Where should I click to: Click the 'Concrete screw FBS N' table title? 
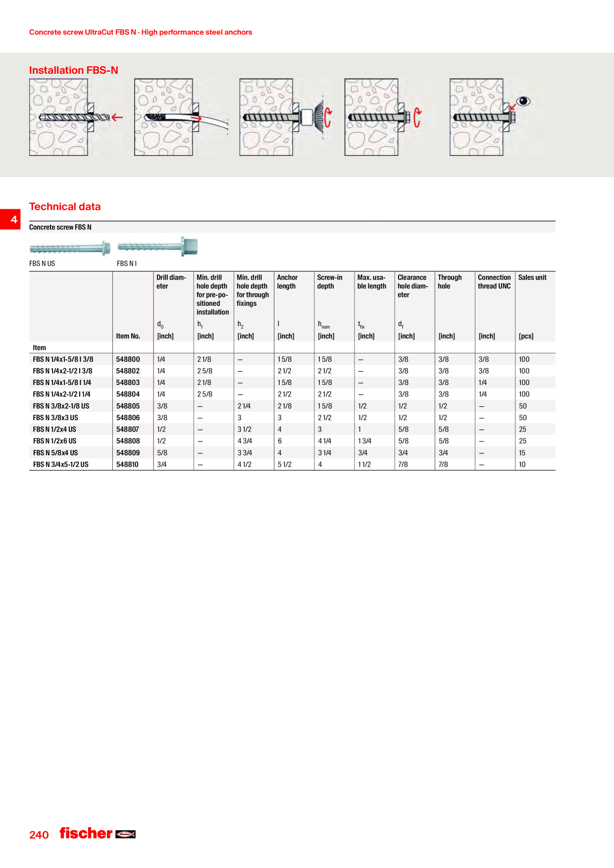click(60, 227)
